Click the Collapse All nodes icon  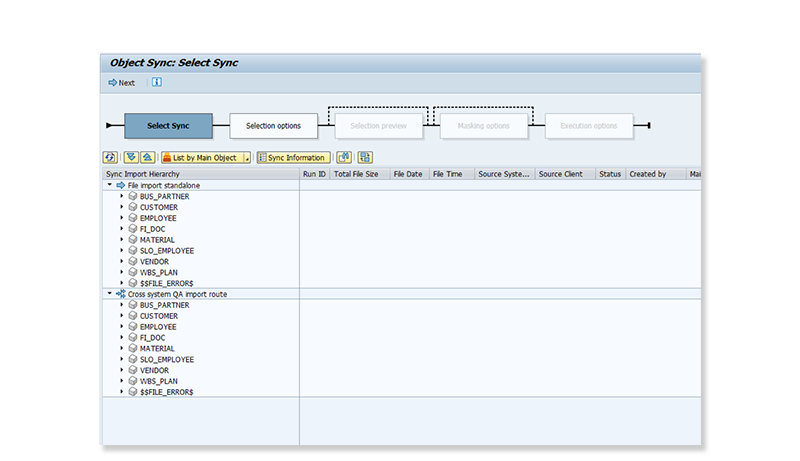tap(146, 157)
